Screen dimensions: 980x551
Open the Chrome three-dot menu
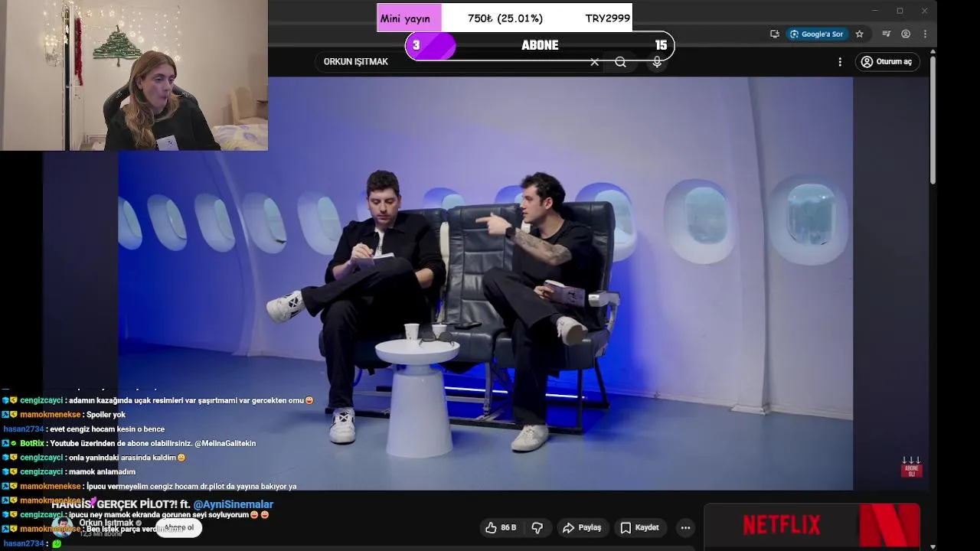pyautogui.click(x=925, y=34)
